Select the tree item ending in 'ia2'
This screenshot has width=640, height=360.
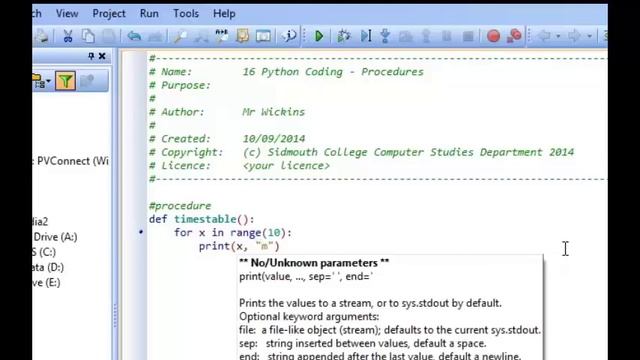40,221
